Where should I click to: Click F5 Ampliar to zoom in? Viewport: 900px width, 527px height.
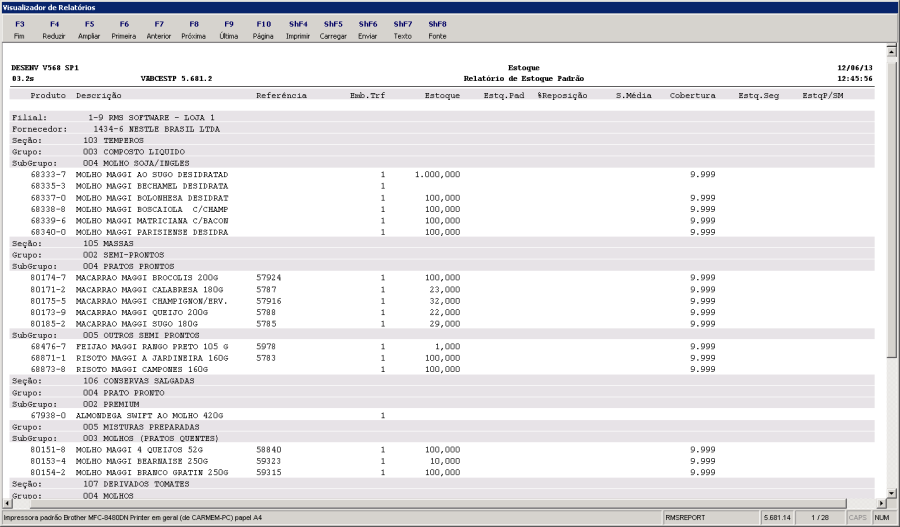coord(89,30)
